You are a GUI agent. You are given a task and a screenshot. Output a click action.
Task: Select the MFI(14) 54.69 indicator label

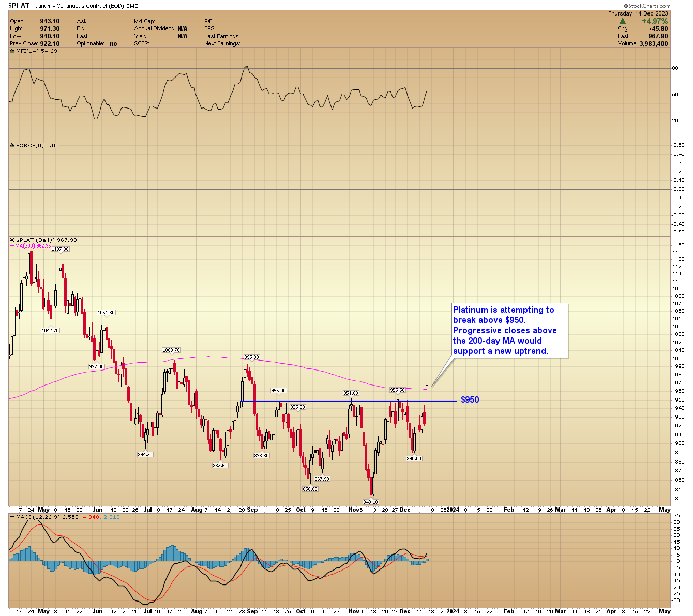(36, 51)
